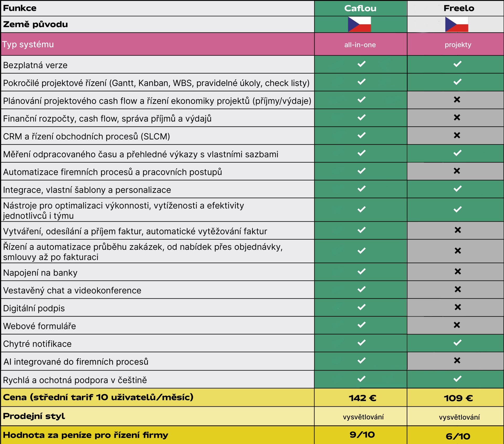Click Freelo checkmark for Chytré notifikace
This screenshot has height=444, width=504.
(457, 343)
